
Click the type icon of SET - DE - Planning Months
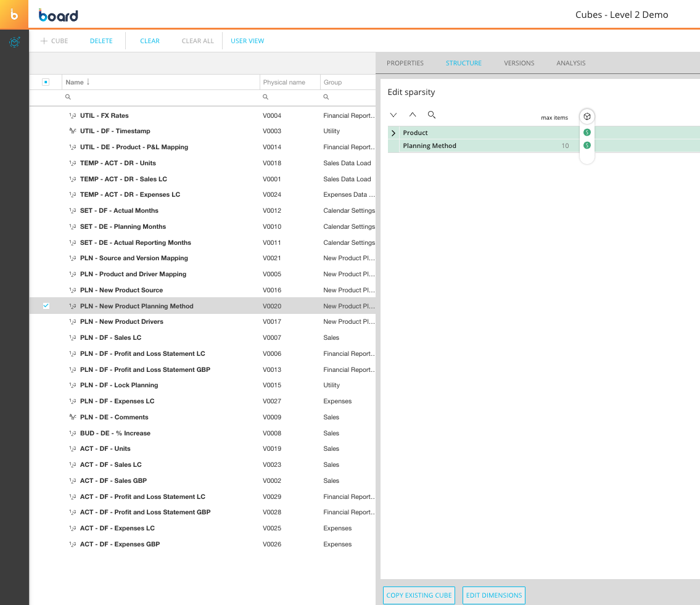pos(72,227)
